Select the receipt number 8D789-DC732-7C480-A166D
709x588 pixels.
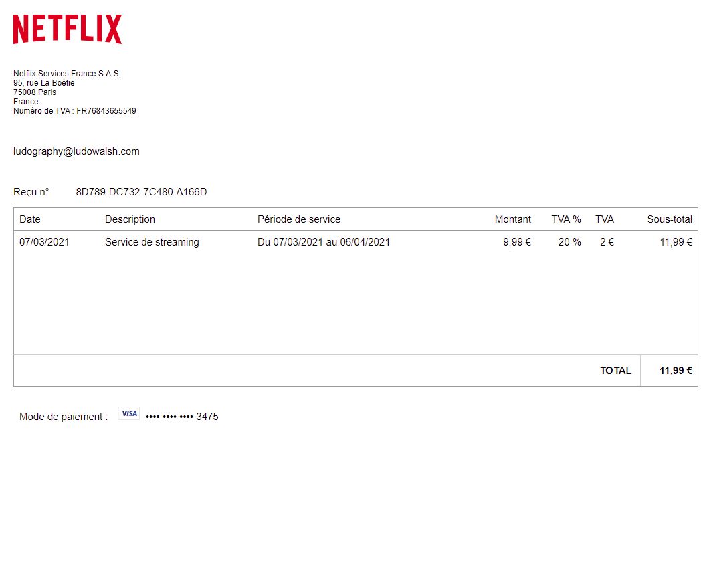click(x=141, y=192)
